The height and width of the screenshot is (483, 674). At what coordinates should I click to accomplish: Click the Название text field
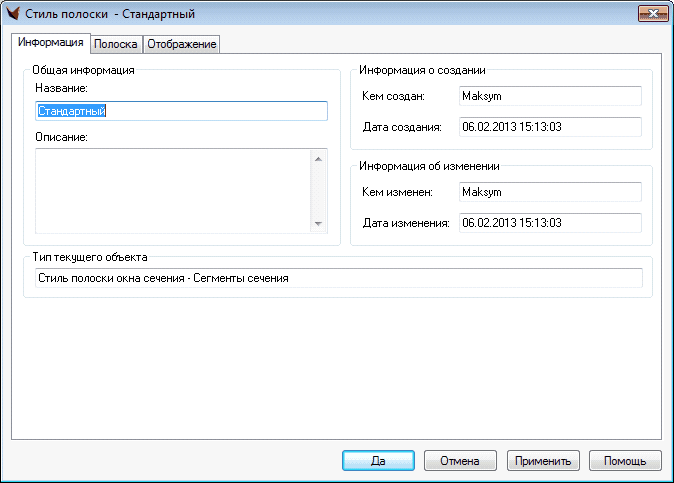point(181,111)
